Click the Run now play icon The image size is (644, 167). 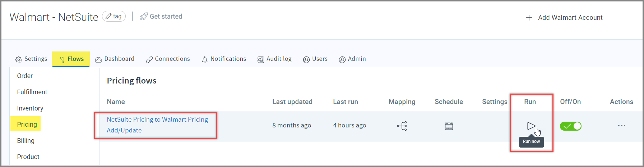[x=531, y=126]
